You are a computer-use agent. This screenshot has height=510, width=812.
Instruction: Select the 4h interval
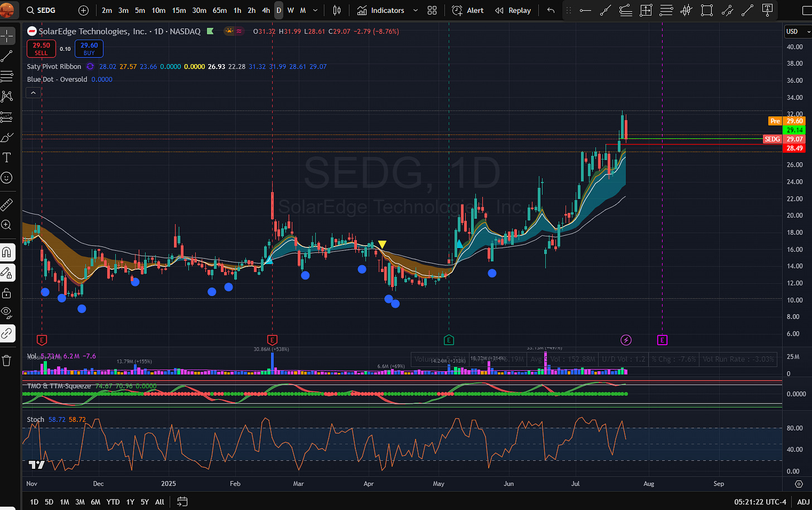click(266, 10)
